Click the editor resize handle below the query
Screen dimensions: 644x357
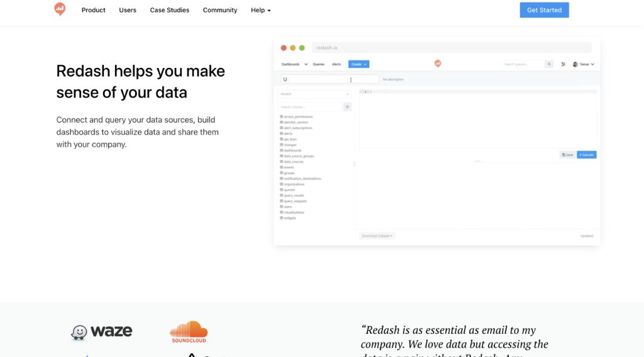click(478, 161)
